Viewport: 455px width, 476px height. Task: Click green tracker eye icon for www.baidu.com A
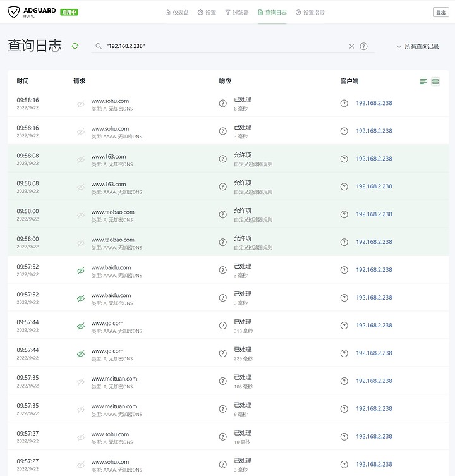(x=81, y=299)
